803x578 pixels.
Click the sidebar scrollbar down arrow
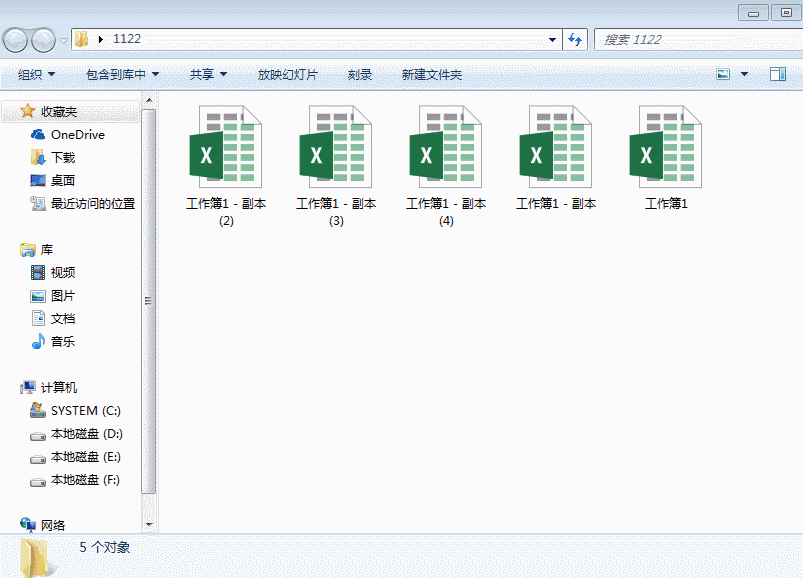(x=149, y=524)
